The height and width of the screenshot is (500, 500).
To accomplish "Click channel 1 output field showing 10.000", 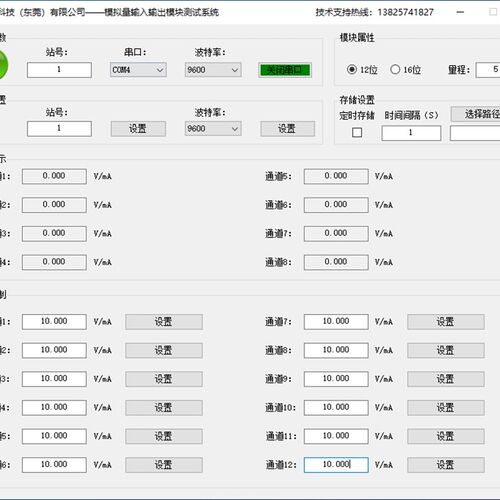I will click(x=54, y=322).
